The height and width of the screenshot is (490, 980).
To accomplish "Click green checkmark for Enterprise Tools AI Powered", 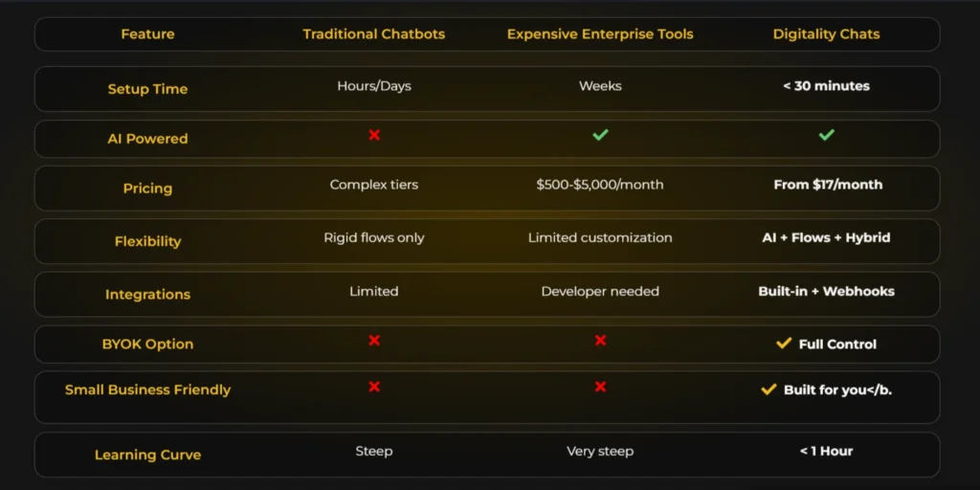I will [x=600, y=135].
